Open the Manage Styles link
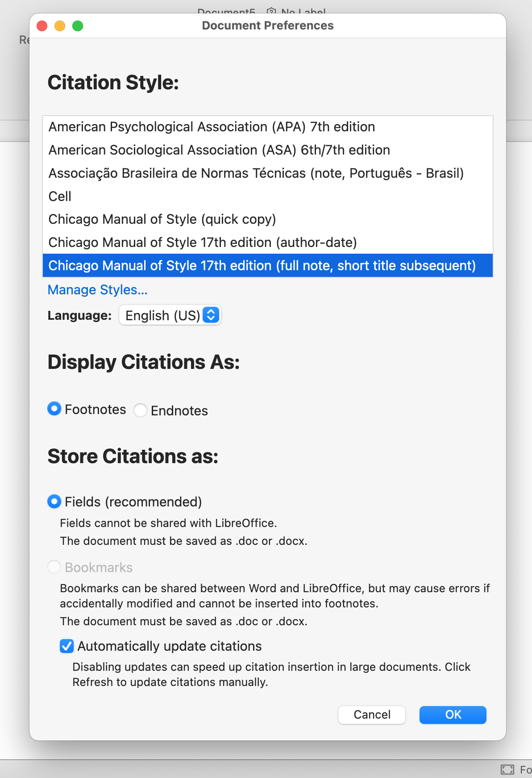532x778 pixels. (97, 290)
